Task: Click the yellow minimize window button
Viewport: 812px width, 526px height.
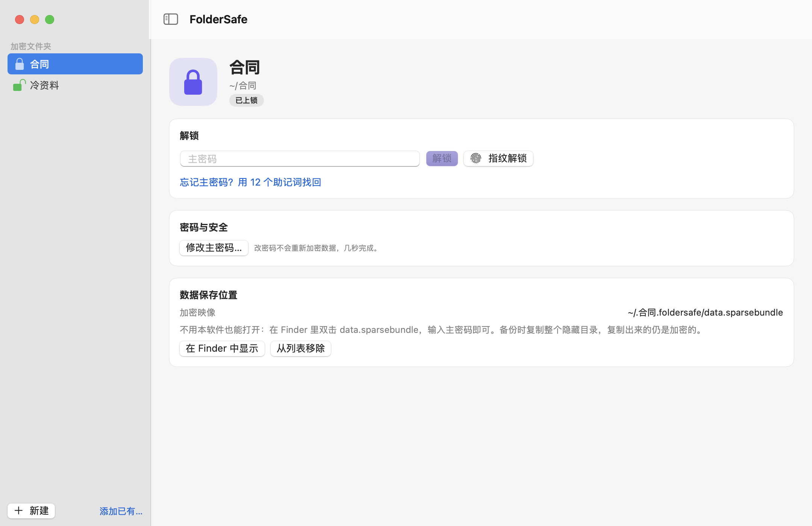Action: point(35,20)
